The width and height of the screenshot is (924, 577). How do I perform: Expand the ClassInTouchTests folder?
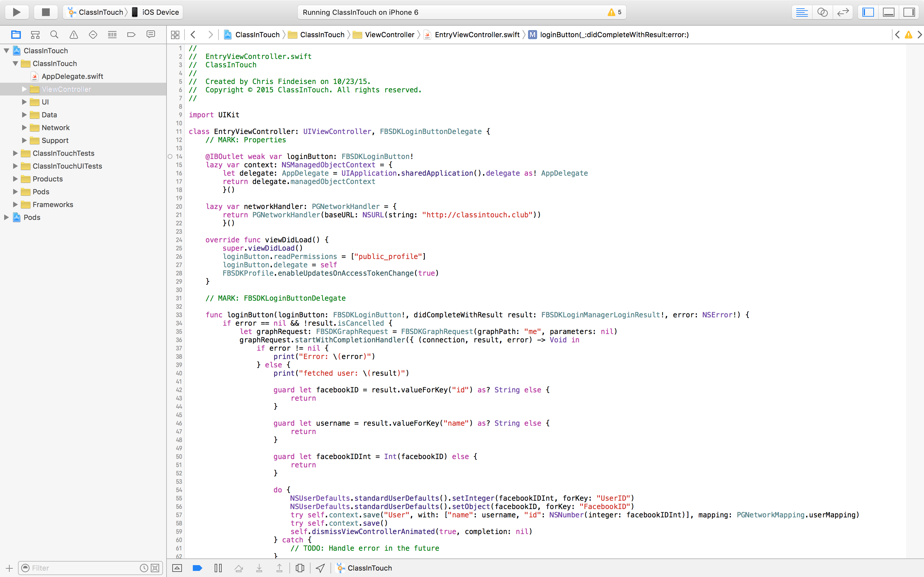tap(15, 153)
